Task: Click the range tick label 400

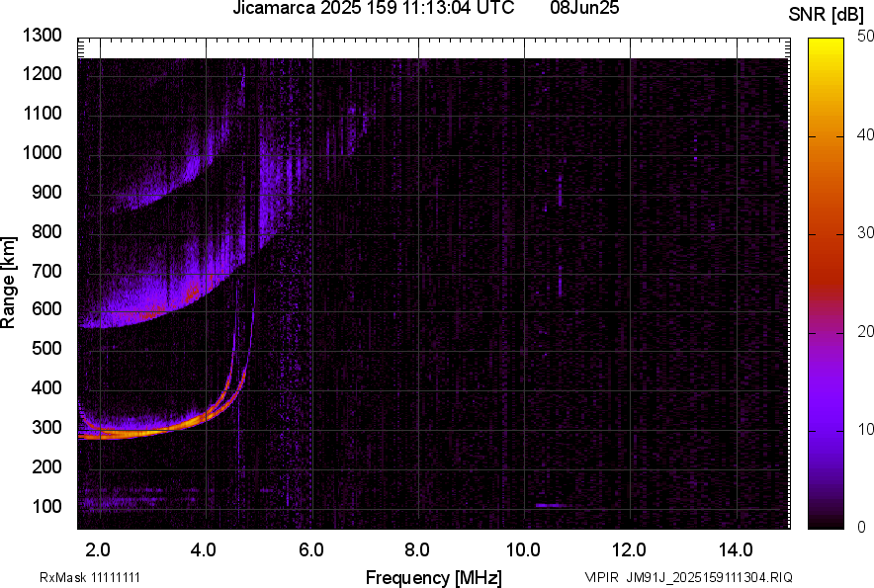Action: tap(46, 387)
